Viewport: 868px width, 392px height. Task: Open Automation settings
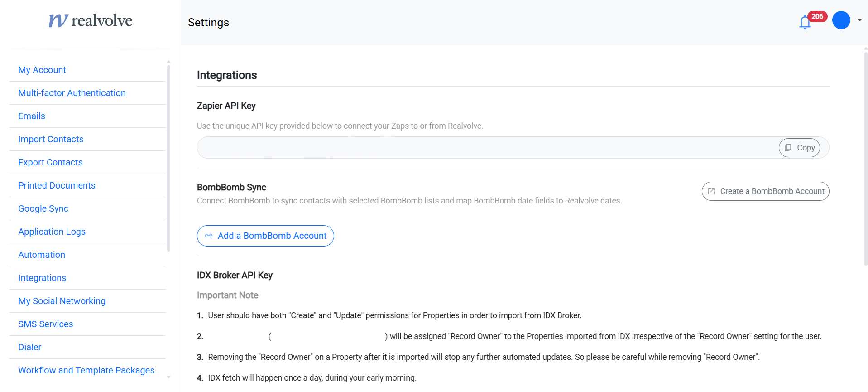pos(42,255)
